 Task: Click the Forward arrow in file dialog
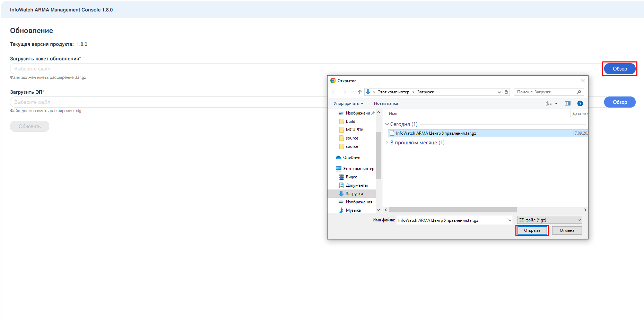click(x=344, y=92)
